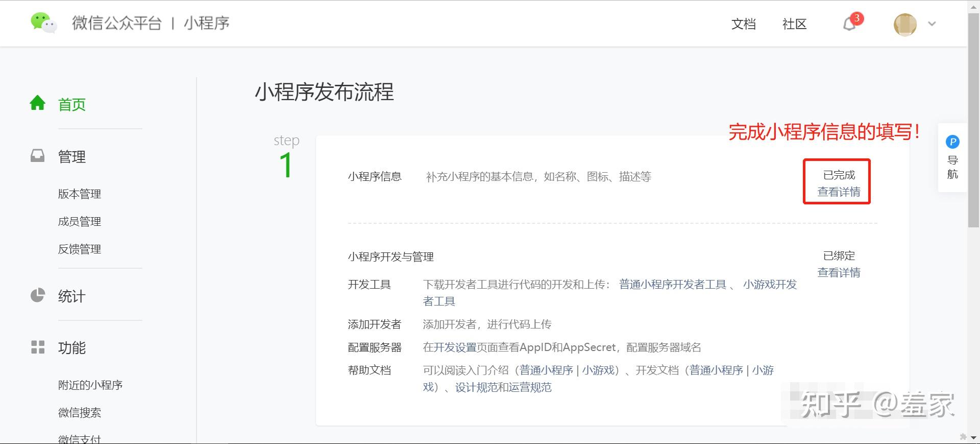This screenshot has height=444, width=980.
Task: Click the 导航 side panel label
Action: click(952, 167)
